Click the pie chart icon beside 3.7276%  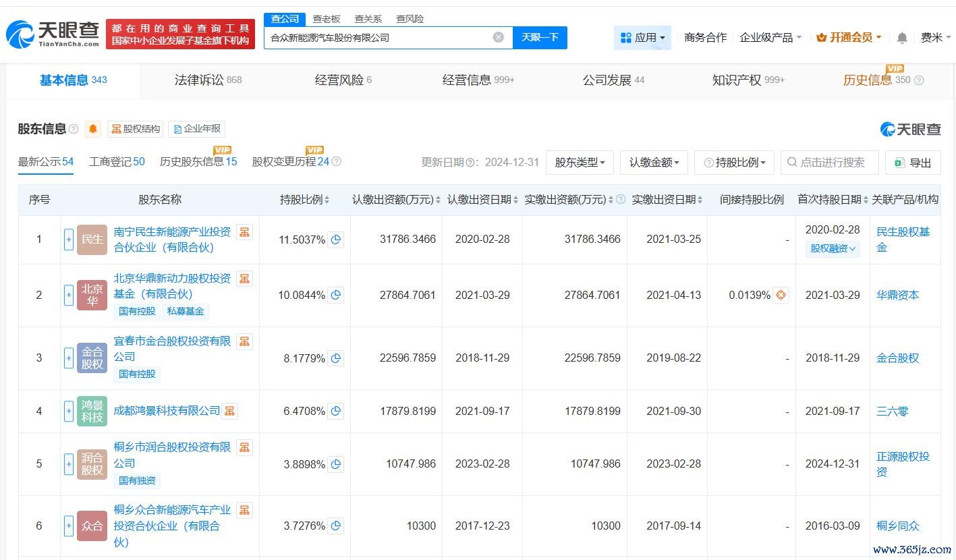pos(336,526)
